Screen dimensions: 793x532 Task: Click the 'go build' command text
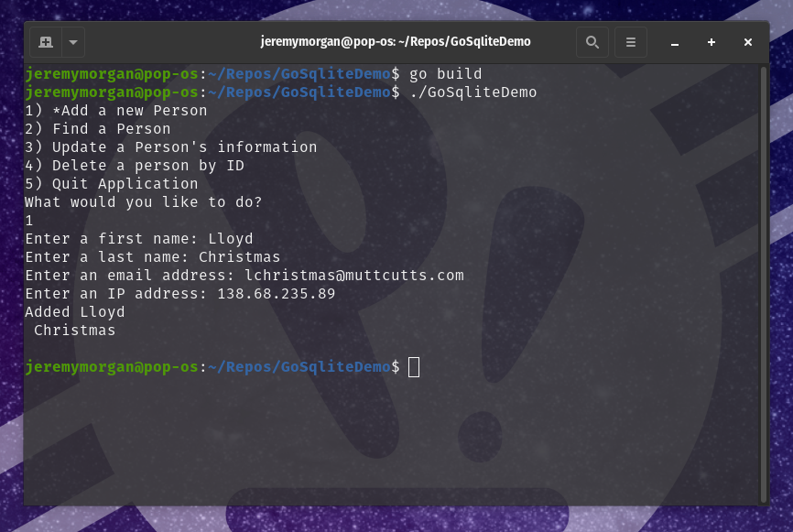click(x=445, y=74)
